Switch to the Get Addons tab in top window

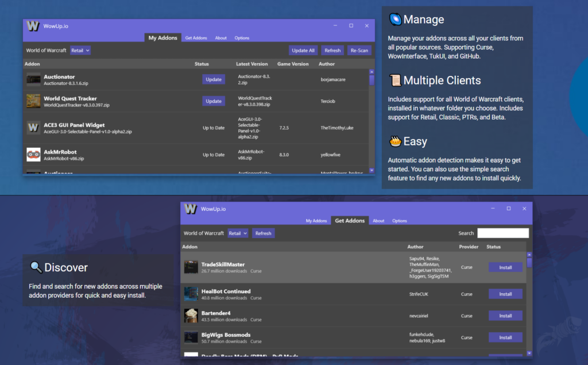coord(196,38)
